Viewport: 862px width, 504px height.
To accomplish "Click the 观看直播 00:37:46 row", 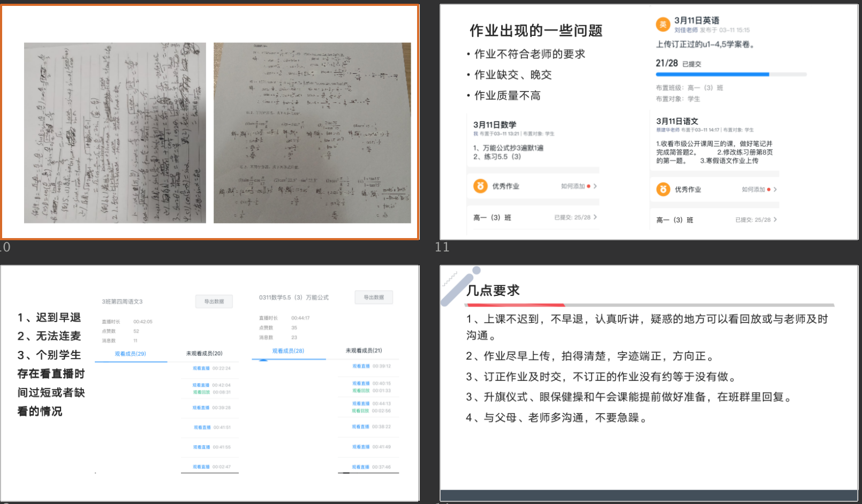I will [371, 467].
